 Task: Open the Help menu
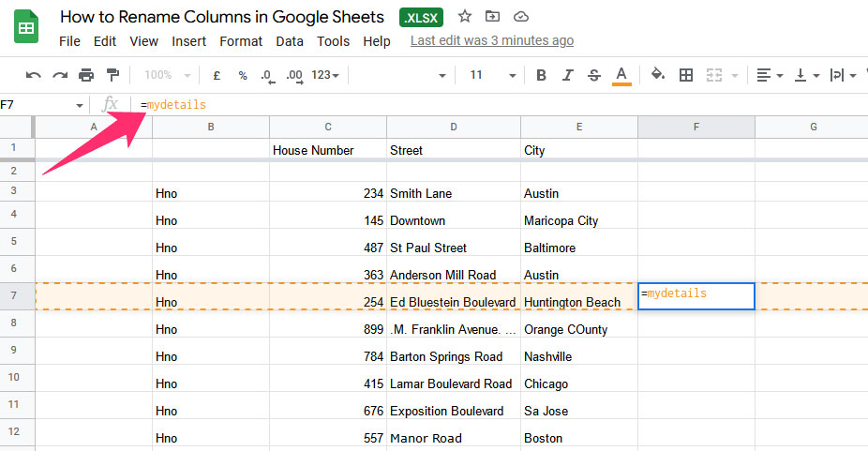(x=377, y=41)
